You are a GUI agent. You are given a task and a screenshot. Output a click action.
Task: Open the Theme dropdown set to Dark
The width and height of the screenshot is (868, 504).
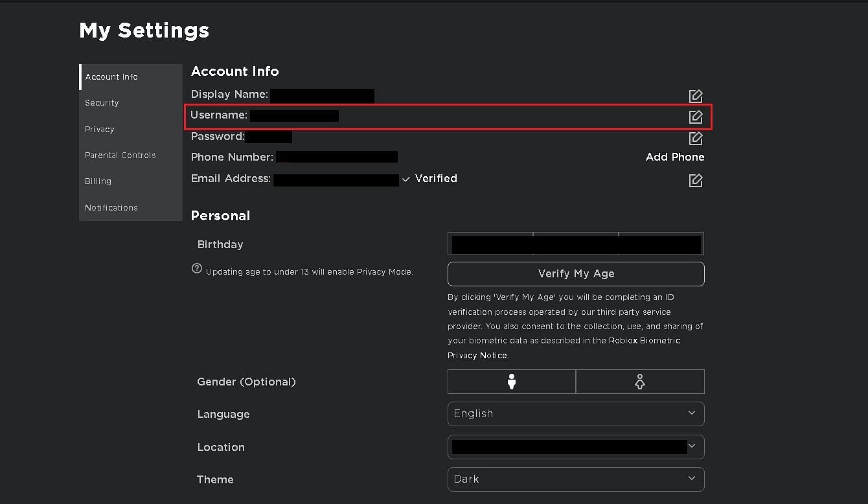(x=575, y=479)
